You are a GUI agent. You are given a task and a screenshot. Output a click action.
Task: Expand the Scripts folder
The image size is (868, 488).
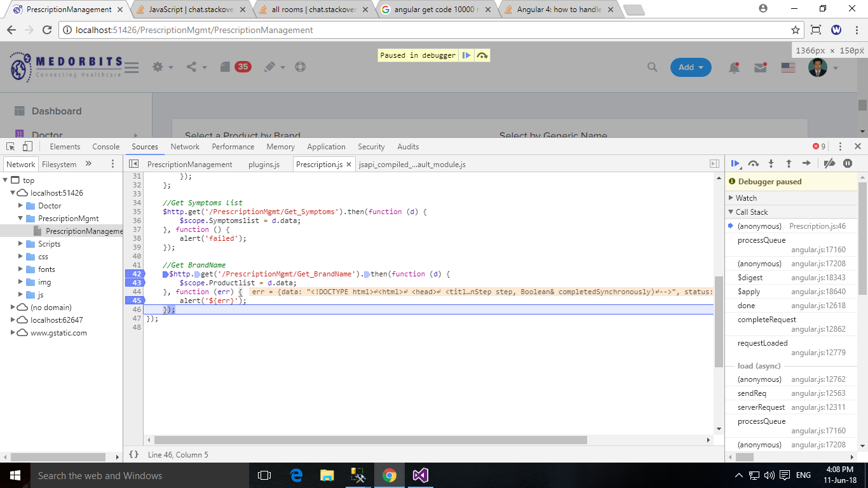21,244
